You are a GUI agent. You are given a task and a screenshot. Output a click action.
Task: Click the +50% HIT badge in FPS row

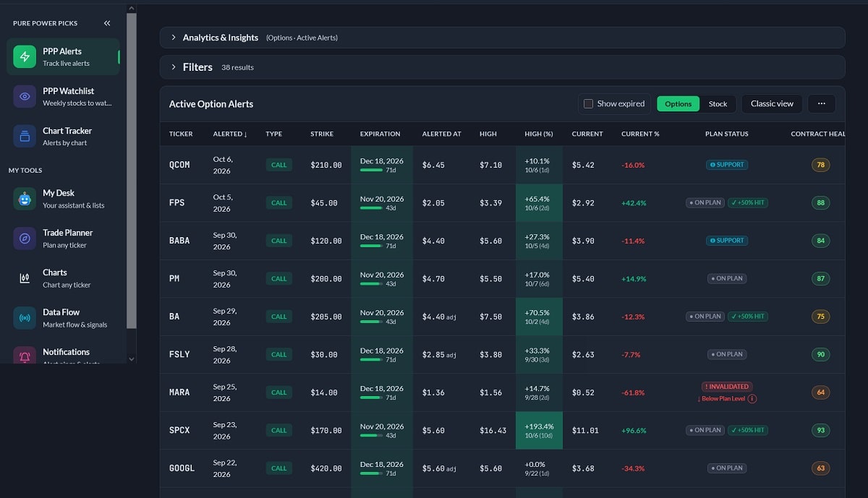(748, 203)
